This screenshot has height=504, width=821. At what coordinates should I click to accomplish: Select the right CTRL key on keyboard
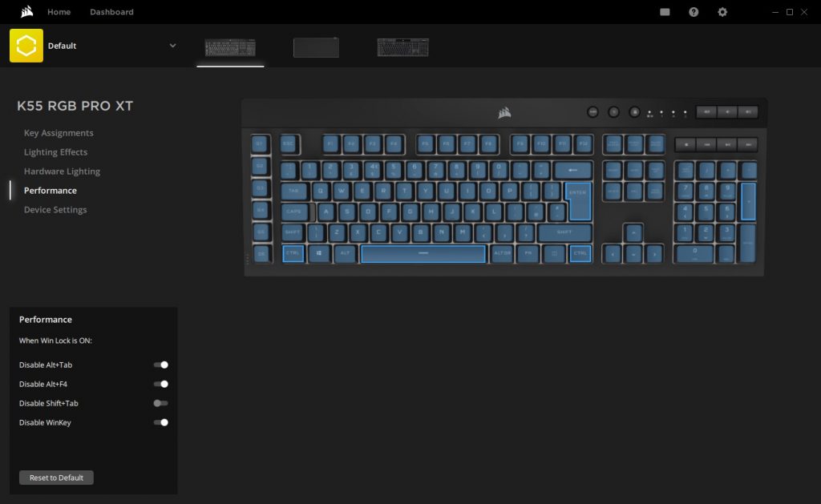click(x=580, y=253)
